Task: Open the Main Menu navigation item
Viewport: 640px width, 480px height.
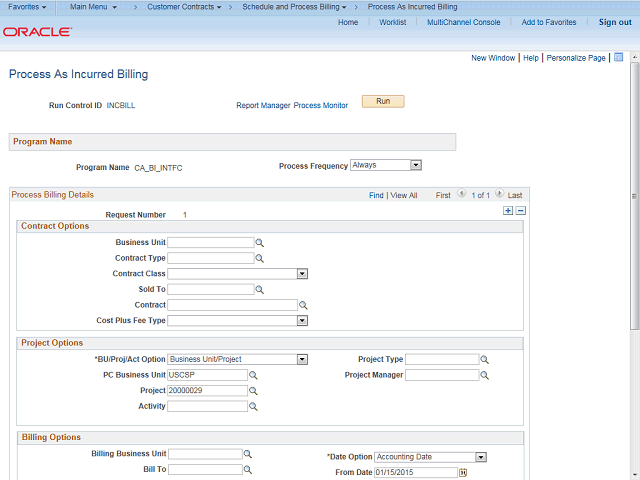Action: tap(93, 7)
